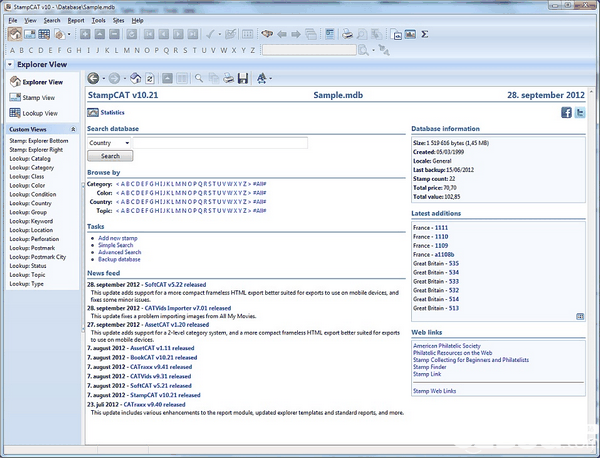This screenshot has height=458, width=600.
Task: Open Stamp: Explorer Bottom custom view
Action: 39,141
